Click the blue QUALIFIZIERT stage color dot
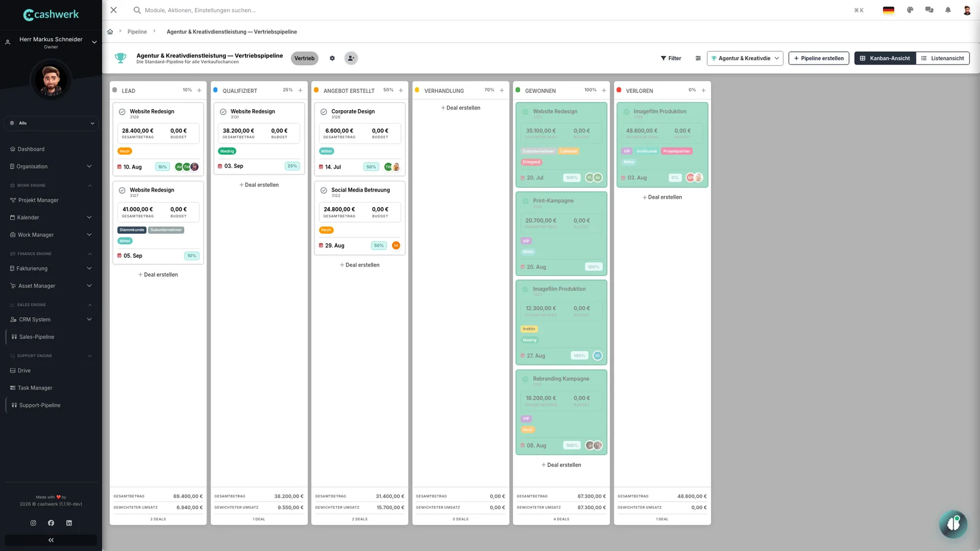This screenshot has width=980, height=551. point(215,90)
